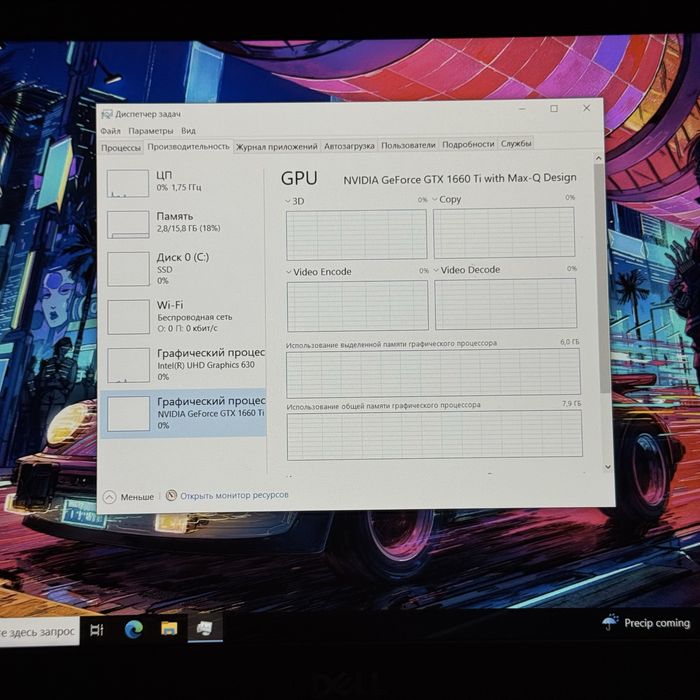Select Intel(R) UHD Graphics 630 GPU item
700x700 pixels.
[183, 365]
